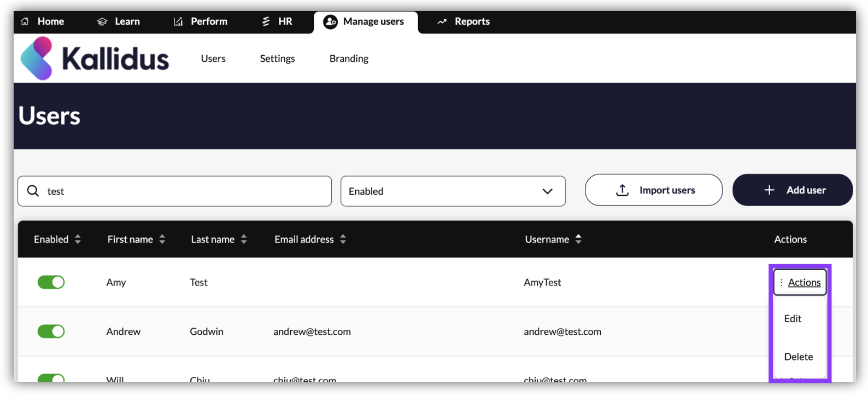Choose Delete from the Actions menu
This screenshot has height=396, width=868.
tap(798, 357)
